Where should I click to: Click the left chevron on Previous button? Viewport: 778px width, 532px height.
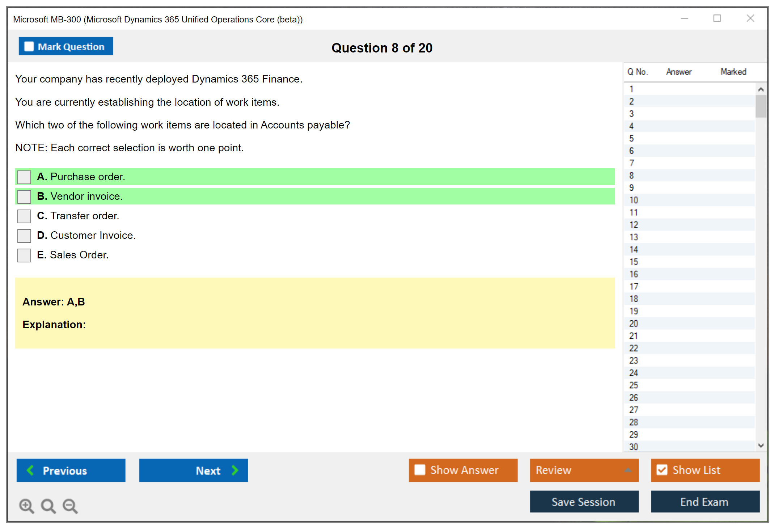[x=31, y=470]
